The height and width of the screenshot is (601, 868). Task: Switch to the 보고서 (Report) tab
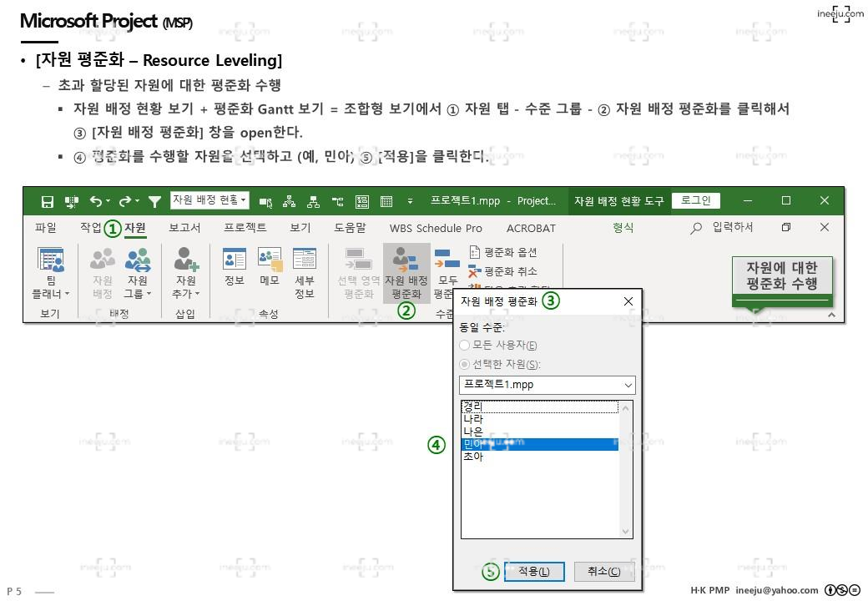tap(185, 228)
